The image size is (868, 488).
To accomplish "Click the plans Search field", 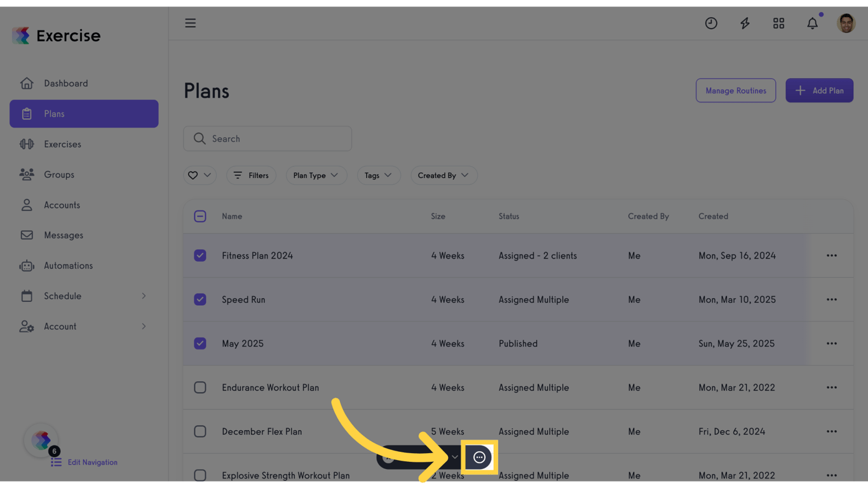I will (268, 139).
